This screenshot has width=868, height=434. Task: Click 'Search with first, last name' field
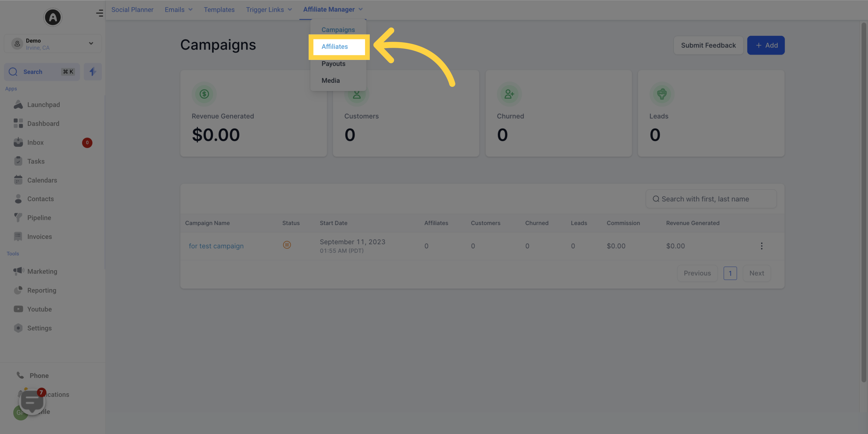[x=711, y=199]
